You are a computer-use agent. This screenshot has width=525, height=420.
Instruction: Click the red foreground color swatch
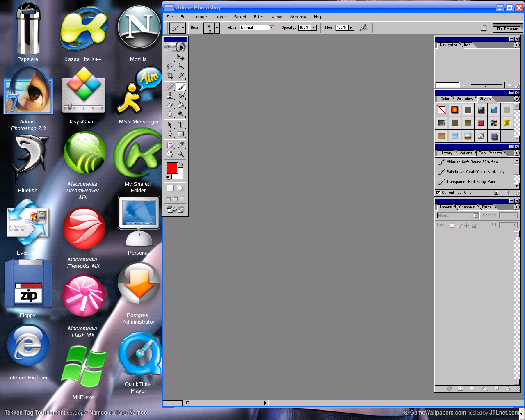coord(172,168)
